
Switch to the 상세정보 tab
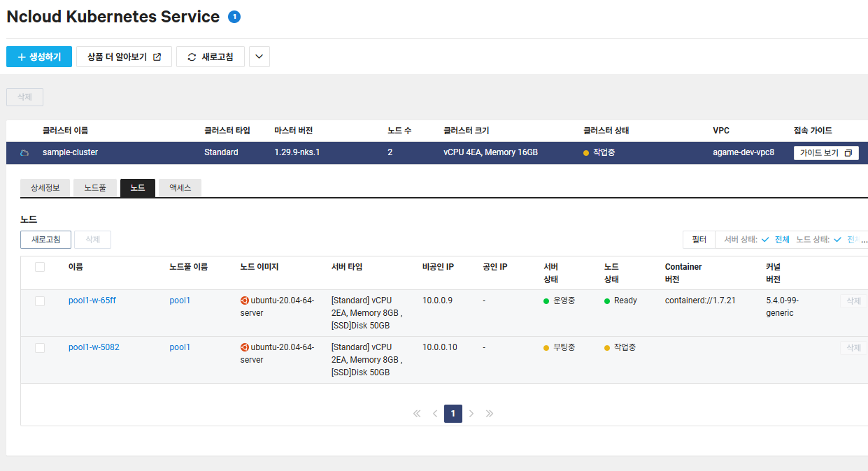(45, 188)
